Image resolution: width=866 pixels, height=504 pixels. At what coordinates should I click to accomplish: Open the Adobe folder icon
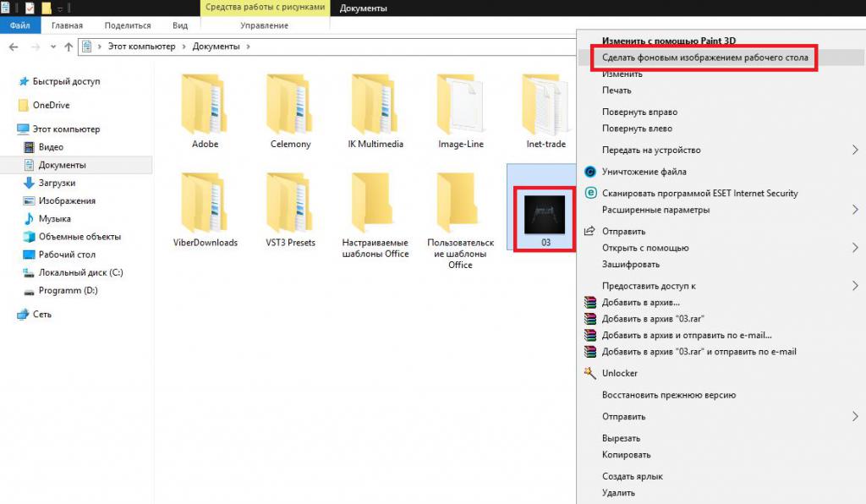(x=205, y=104)
